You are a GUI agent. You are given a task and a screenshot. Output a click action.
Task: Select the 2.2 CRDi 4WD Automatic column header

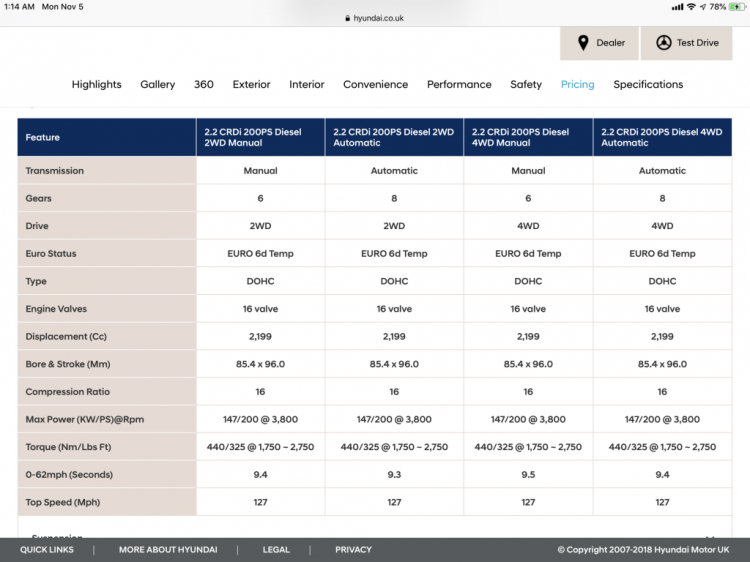click(x=662, y=137)
